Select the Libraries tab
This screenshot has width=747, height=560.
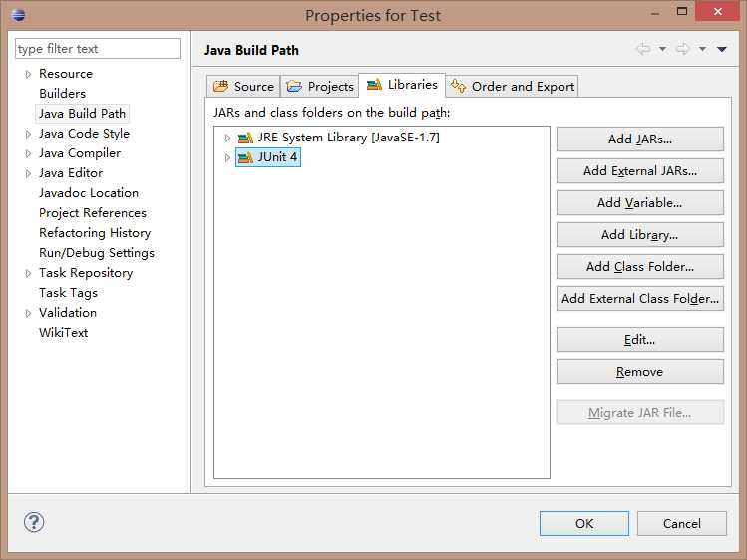[402, 85]
